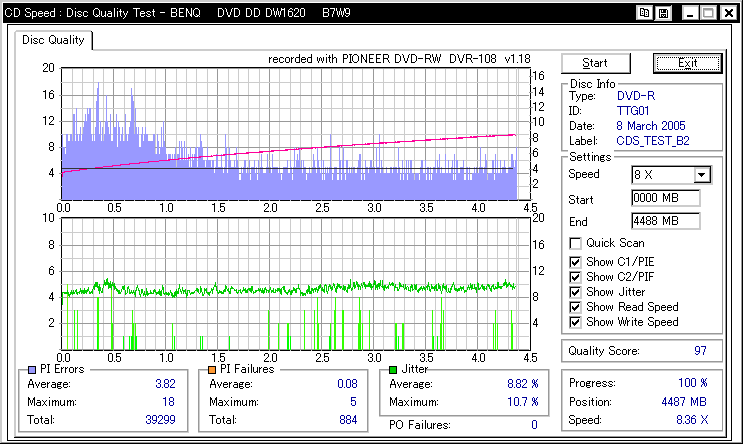Select the Disc Quality tab
Screen dimensions: 743x444
(54, 41)
